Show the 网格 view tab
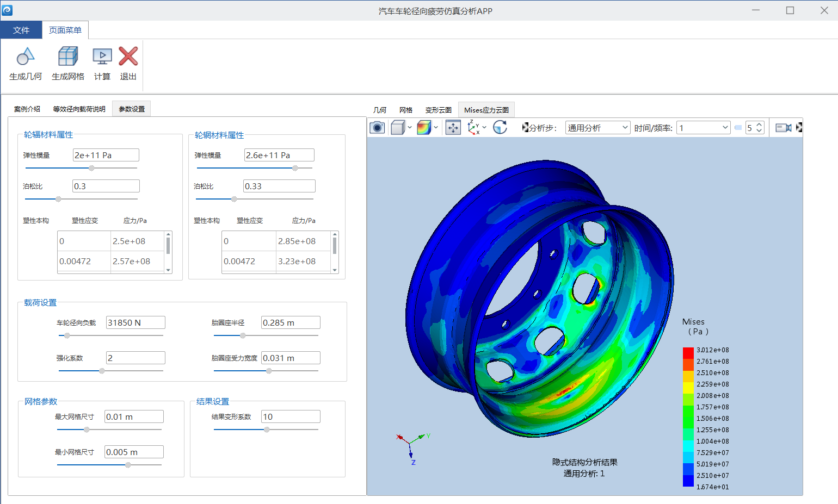838x504 pixels. click(406, 110)
